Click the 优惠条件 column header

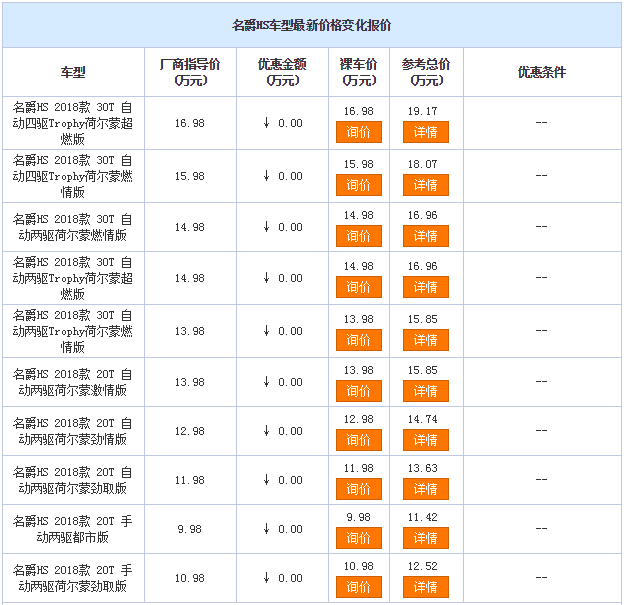(x=542, y=72)
